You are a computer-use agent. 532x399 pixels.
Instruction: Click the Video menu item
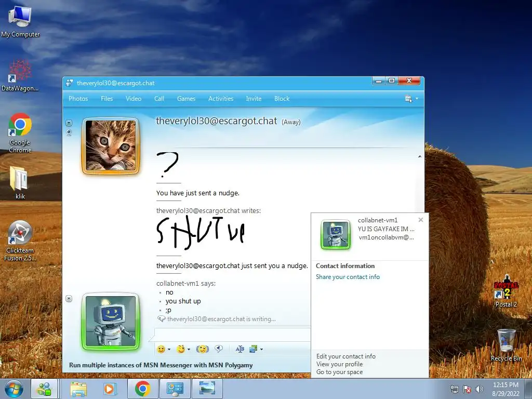(x=134, y=99)
